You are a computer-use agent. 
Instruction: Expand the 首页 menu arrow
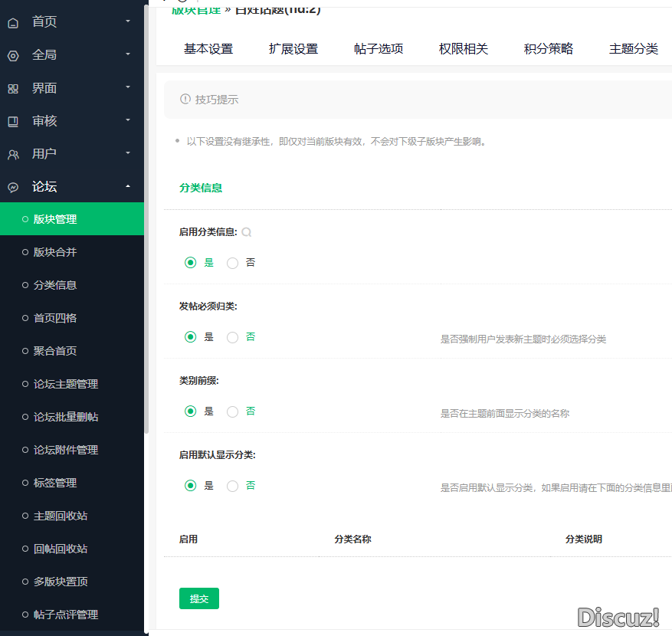(128, 21)
